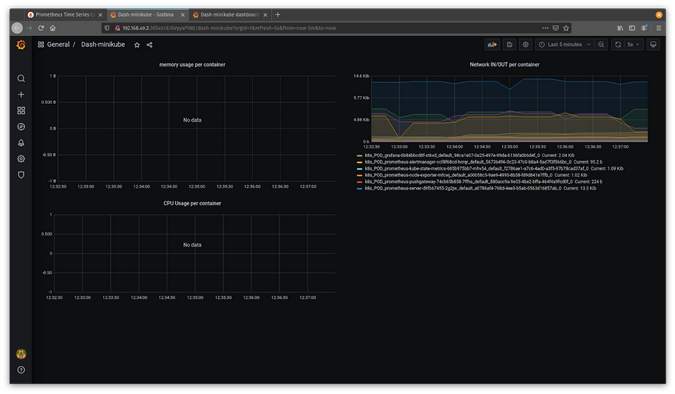The width and height of the screenshot is (675, 394).
Task: Zoom out the time range
Action: point(601,44)
